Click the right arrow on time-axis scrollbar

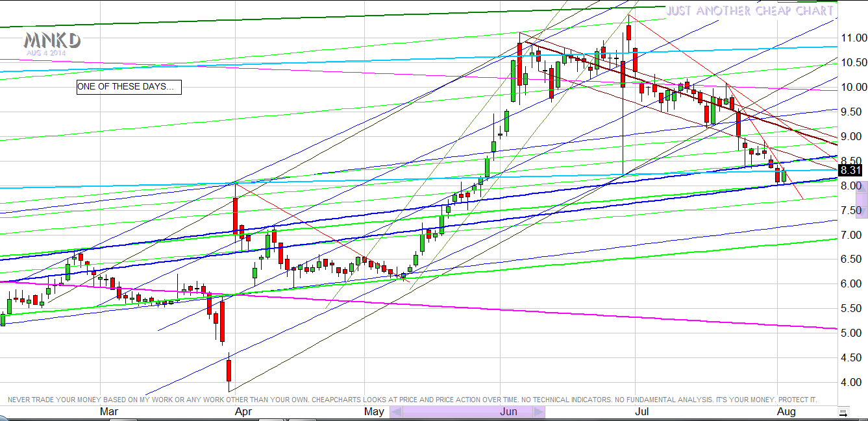(x=538, y=412)
